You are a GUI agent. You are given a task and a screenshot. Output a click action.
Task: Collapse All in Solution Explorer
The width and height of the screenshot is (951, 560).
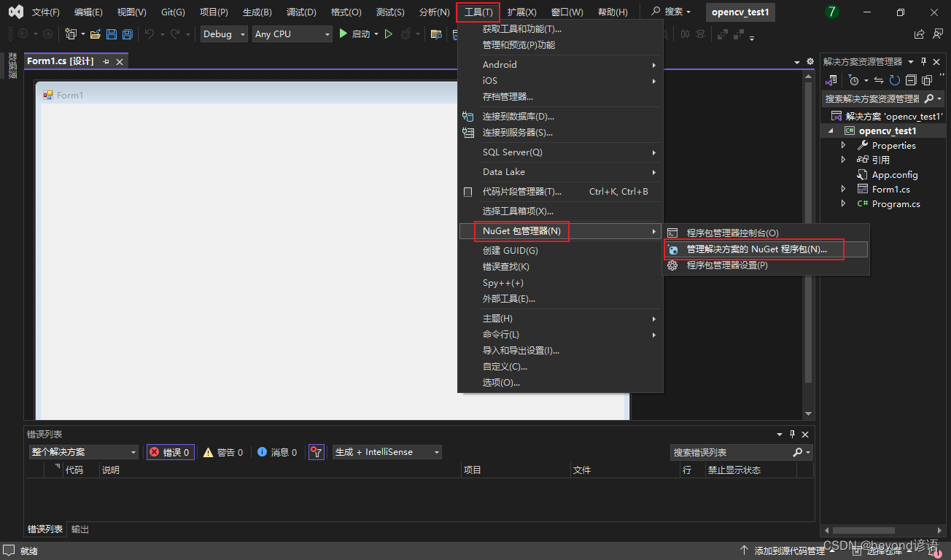[911, 80]
